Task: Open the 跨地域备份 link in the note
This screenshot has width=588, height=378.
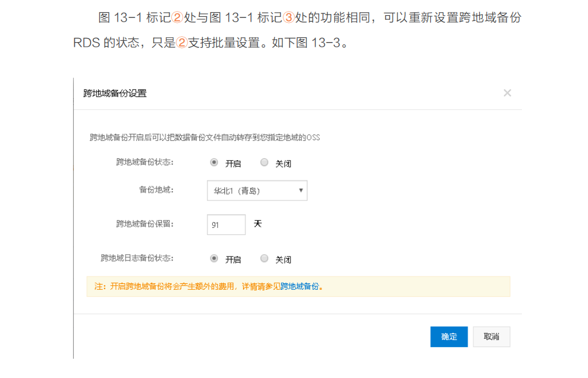Action: coord(302,287)
